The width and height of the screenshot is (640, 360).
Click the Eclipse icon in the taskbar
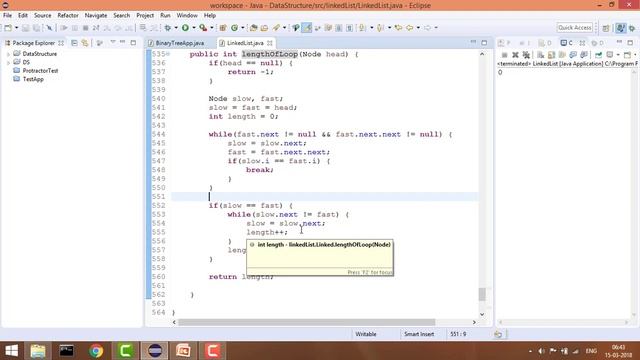(154, 351)
